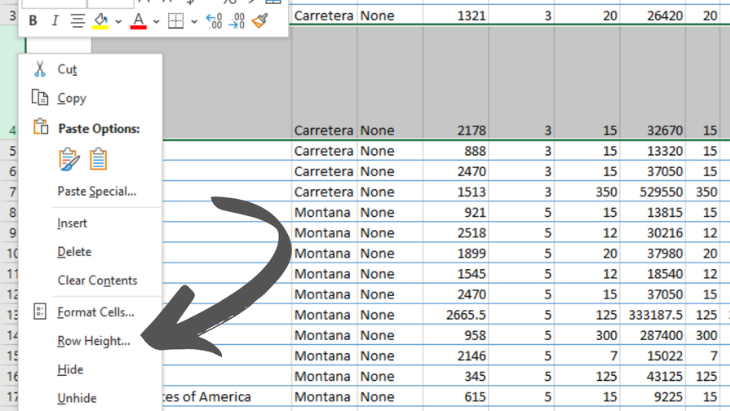730x411 pixels.
Task: Apply the yellow fill color bucket
Action: tap(101, 21)
